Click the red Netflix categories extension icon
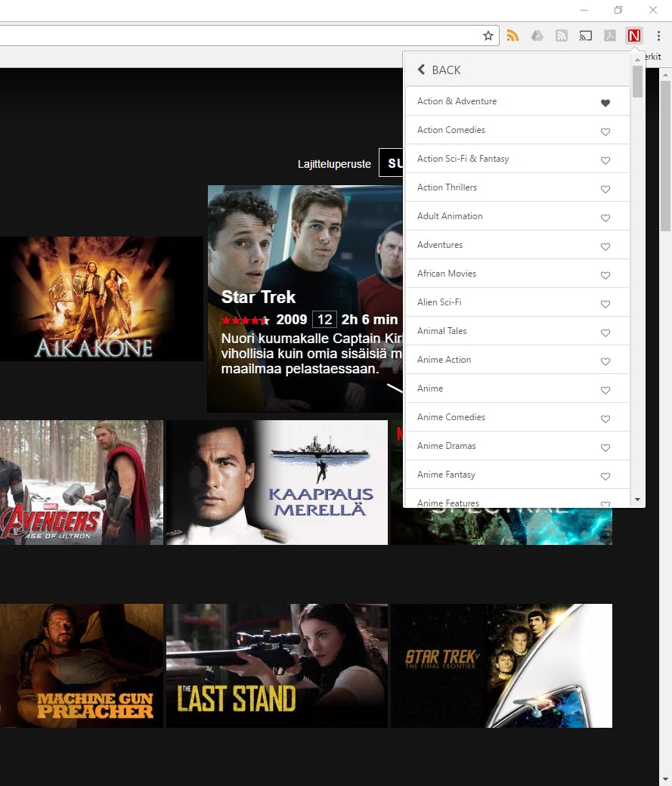 634,36
